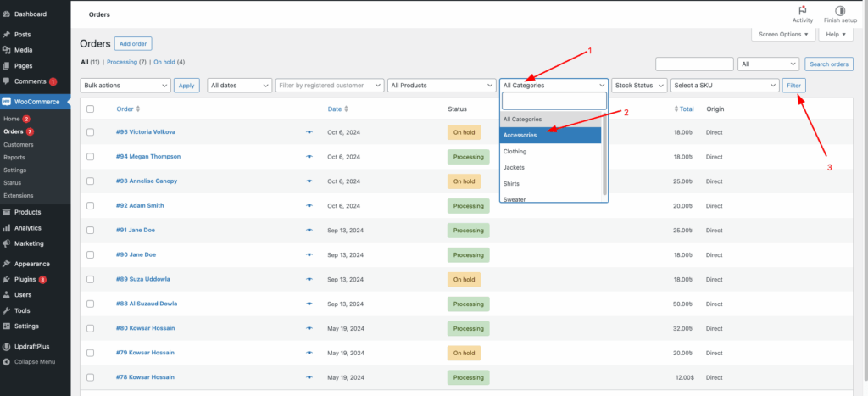Click the WooCommerce logo icon
The height and width of the screenshot is (396, 868).
7,102
